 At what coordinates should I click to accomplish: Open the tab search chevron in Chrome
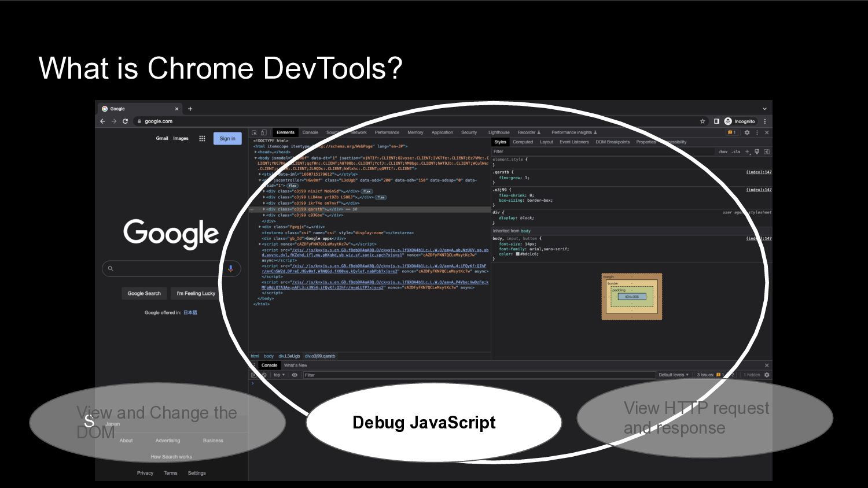pos(764,109)
